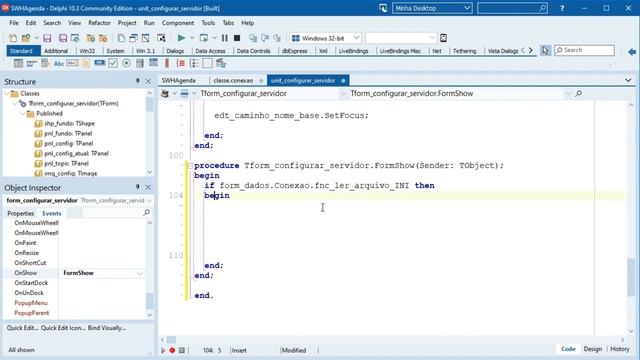Select the TCheckBox palette component
The height and width of the screenshot is (360, 640).
113,63
